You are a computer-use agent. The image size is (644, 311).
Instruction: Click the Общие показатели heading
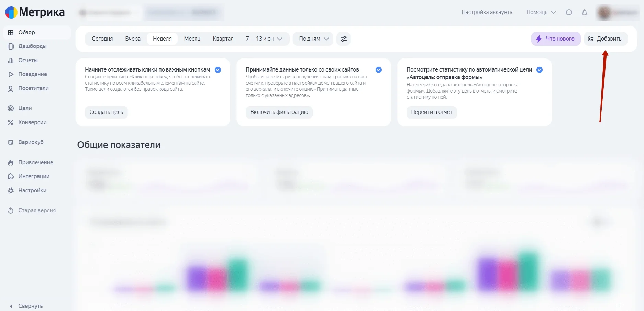pyautogui.click(x=119, y=145)
